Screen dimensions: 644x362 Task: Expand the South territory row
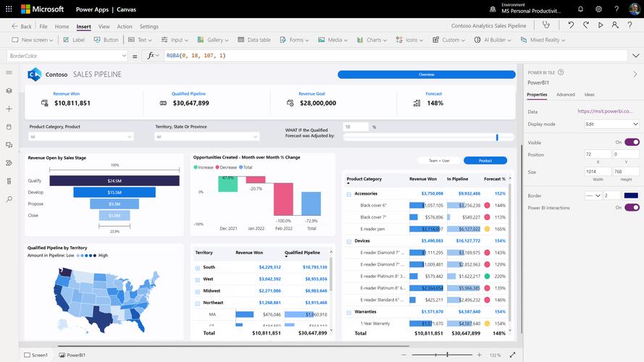[x=198, y=267]
